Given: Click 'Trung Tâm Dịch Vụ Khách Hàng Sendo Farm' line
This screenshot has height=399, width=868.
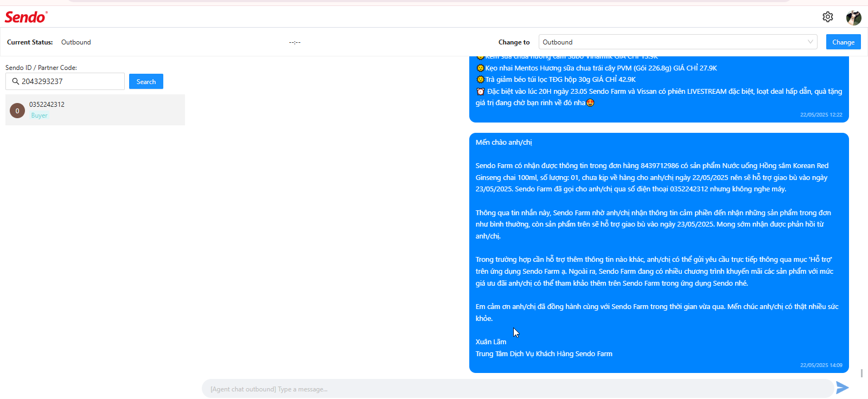Looking at the screenshot, I should (x=544, y=353).
